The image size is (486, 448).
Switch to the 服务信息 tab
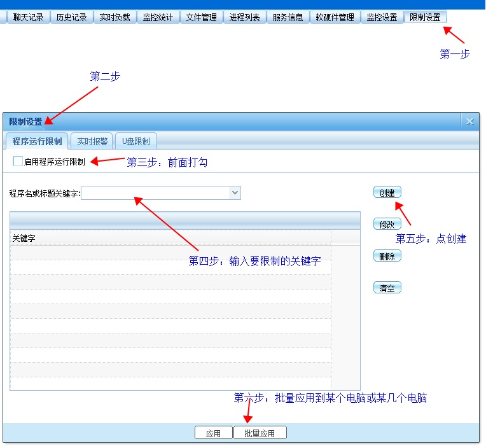point(288,17)
